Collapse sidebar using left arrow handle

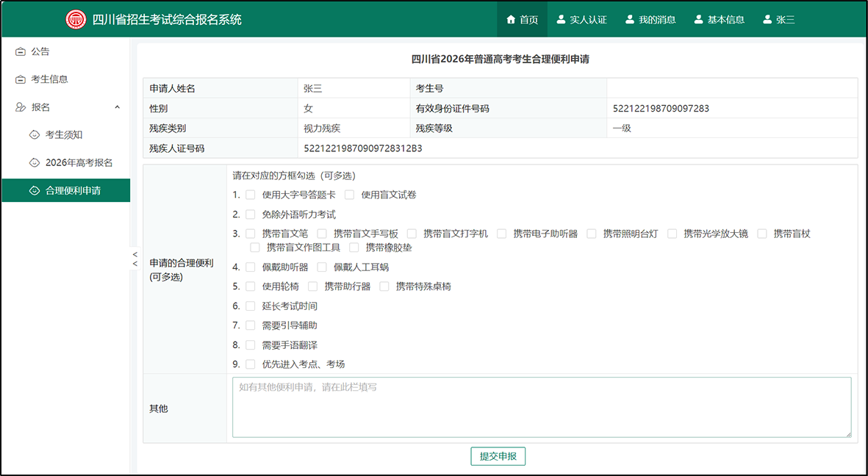(x=134, y=257)
